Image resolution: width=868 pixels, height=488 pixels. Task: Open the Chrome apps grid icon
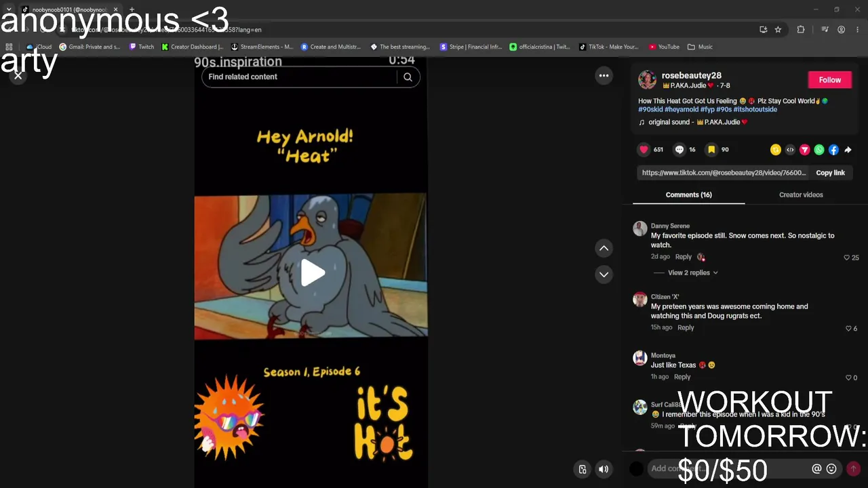(9, 47)
